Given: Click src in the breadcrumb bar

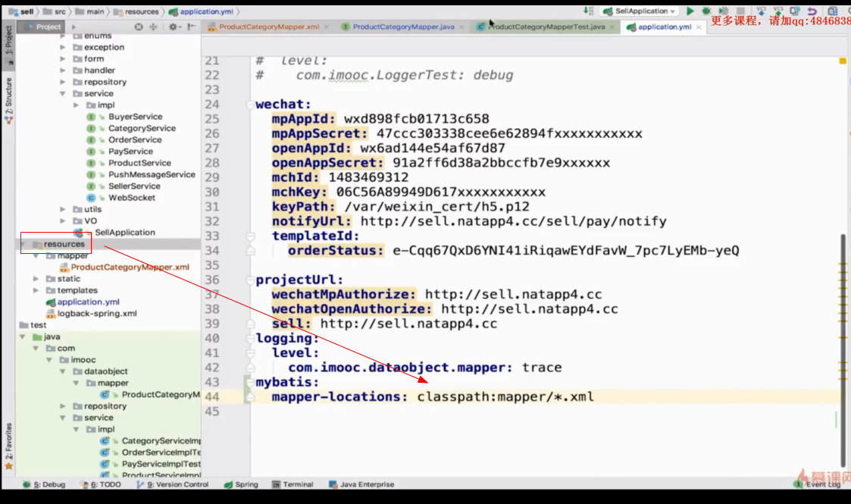Looking at the screenshot, I should point(55,11).
